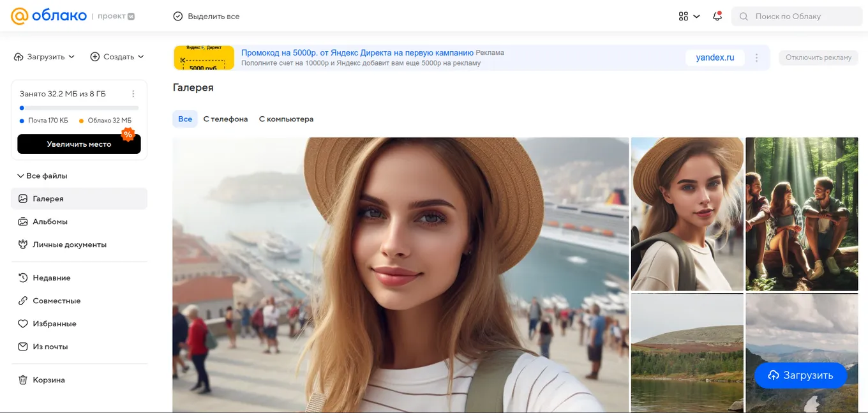Toggle Выделить все select-all checkbox
This screenshot has height=413, width=868.
(178, 16)
